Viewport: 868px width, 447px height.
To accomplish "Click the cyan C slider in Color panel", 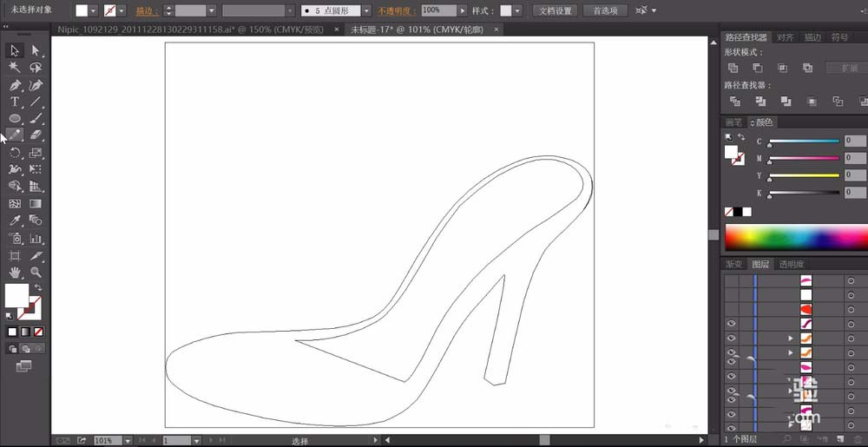I will pos(804,141).
